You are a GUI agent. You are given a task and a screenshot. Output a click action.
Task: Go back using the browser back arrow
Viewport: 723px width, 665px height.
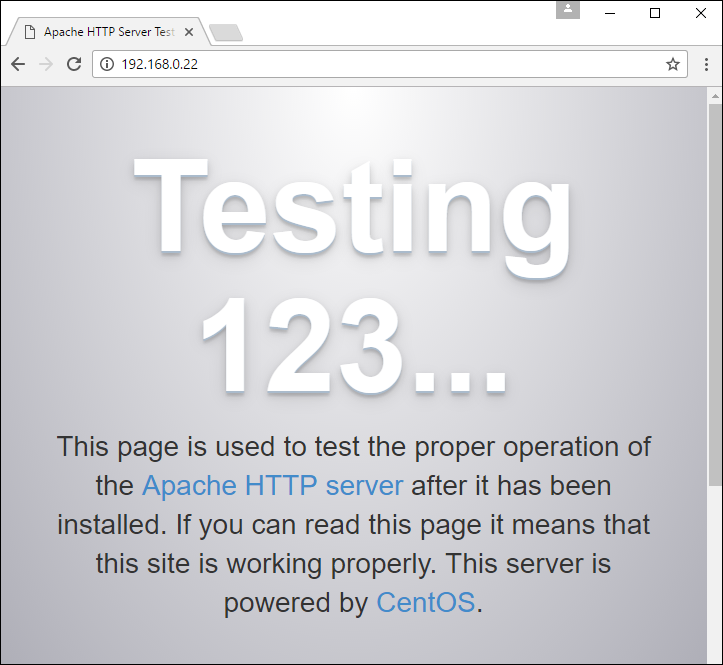(18, 64)
